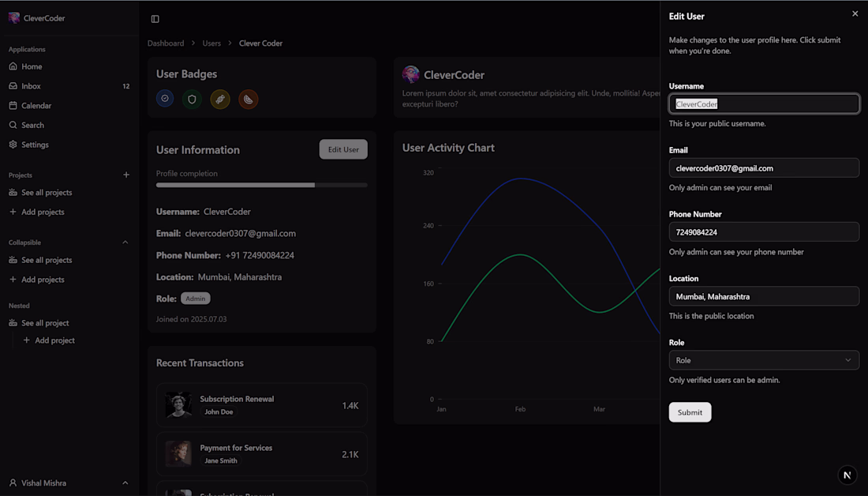Click the Jane Smith transaction photo
Screen dimensions: 868x496
tap(178, 454)
